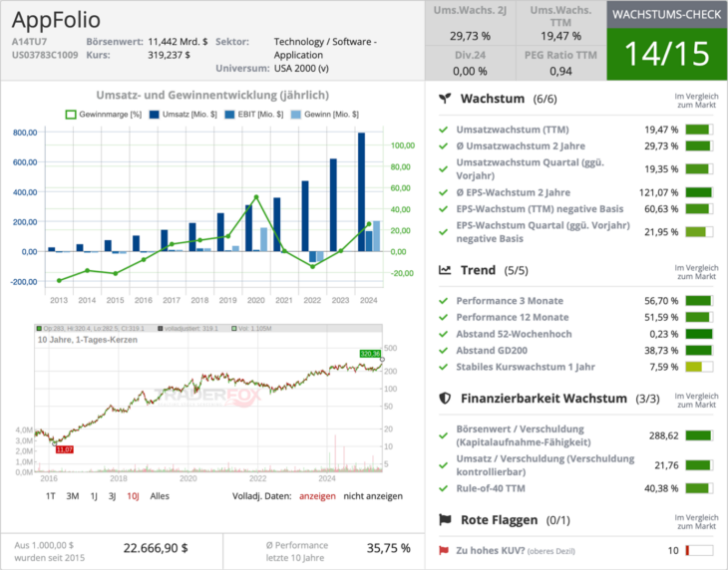
Task: Click the Börsenwert value 11,442 Mrd. $
Action: [x=178, y=42]
